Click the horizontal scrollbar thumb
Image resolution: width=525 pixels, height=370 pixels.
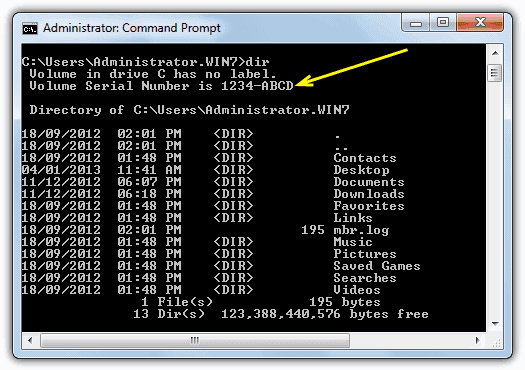click(x=195, y=341)
